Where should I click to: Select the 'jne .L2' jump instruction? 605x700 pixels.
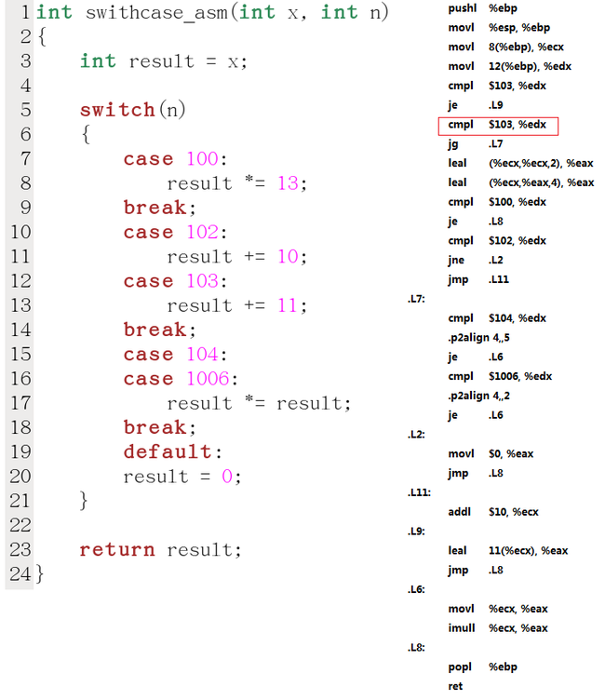point(476,260)
